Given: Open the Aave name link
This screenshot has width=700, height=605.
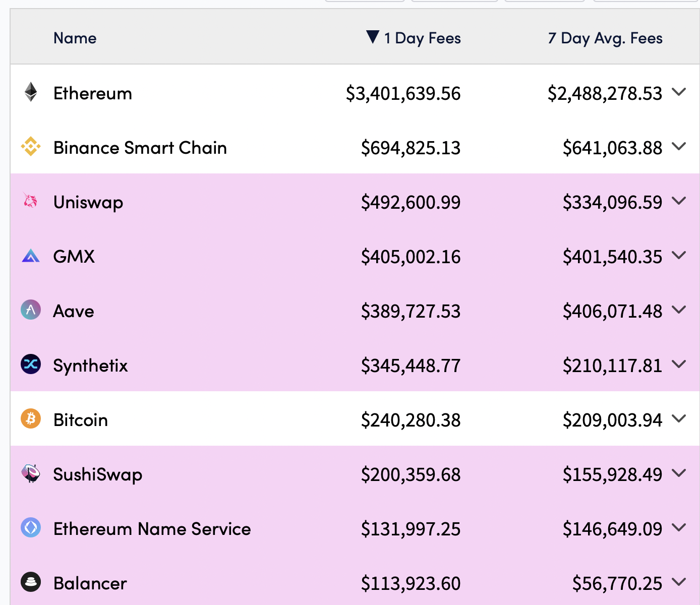Looking at the screenshot, I should click(74, 311).
